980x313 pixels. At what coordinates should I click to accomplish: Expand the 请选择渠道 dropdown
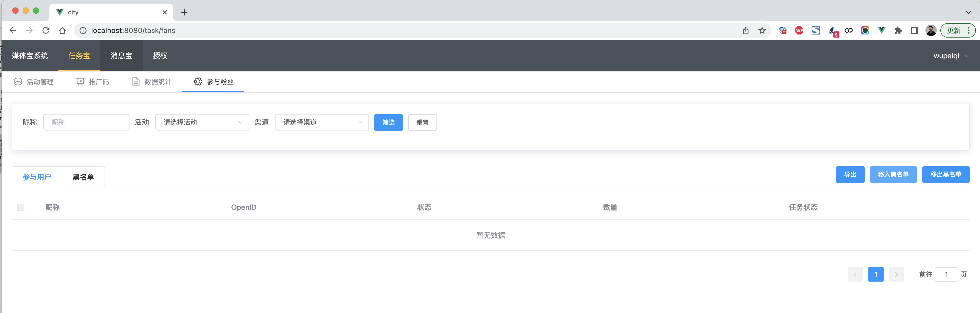point(322,122)
